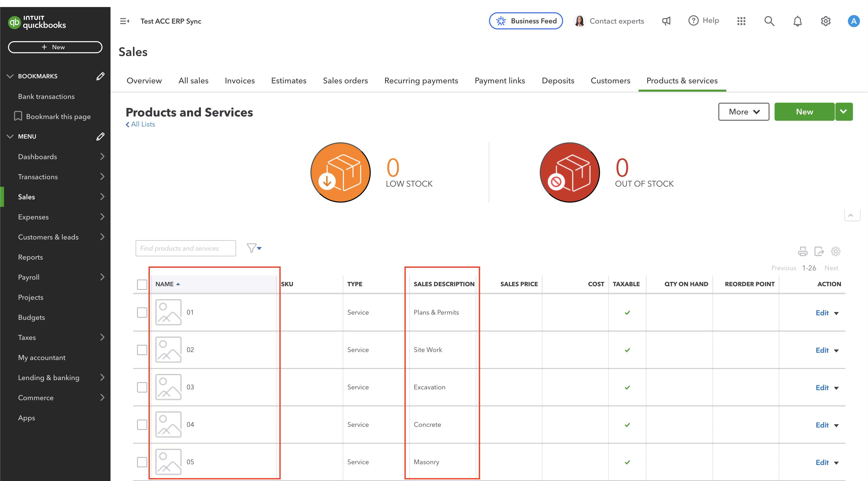Collapse the navigation with the hamburger icon
The height and width of the screenshot is (481, 868).
pos(124,21)
